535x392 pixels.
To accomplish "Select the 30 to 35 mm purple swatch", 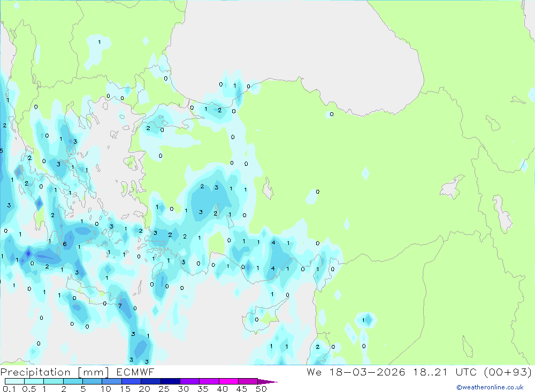I will click(x=190, y=381).
